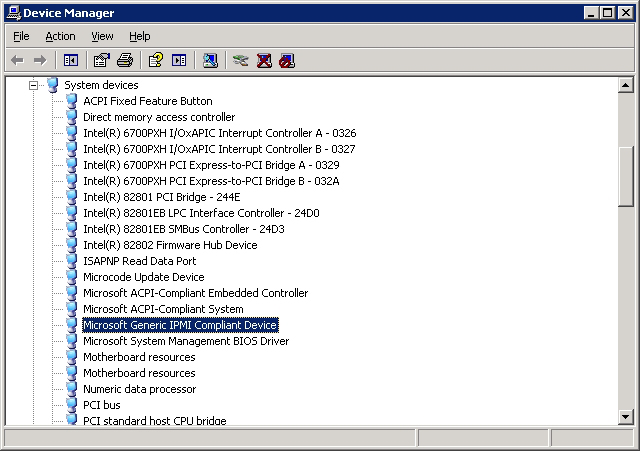Click the scrollbar down arrow
This screenshot has width=640, height=451.
click(x=626, y=417)
